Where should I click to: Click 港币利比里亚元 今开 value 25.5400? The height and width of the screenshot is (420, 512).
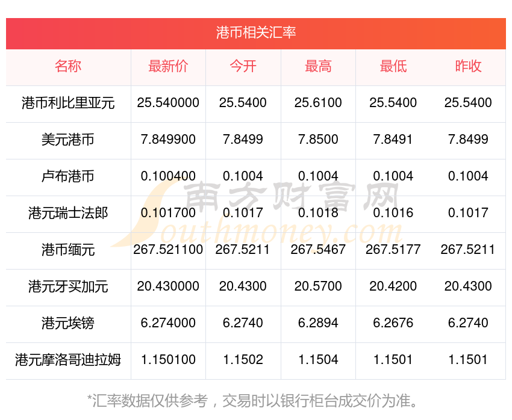point(243,103)
